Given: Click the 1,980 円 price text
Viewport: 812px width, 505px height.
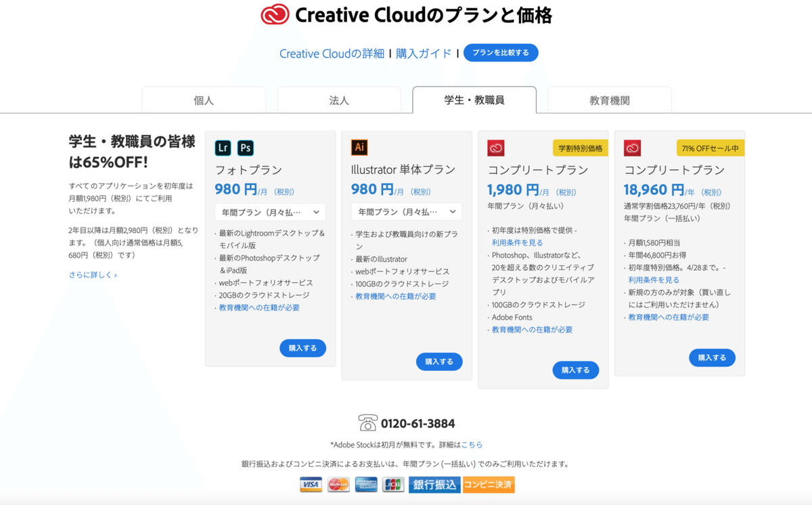Looking at the screenshot, I should point(514,190).
